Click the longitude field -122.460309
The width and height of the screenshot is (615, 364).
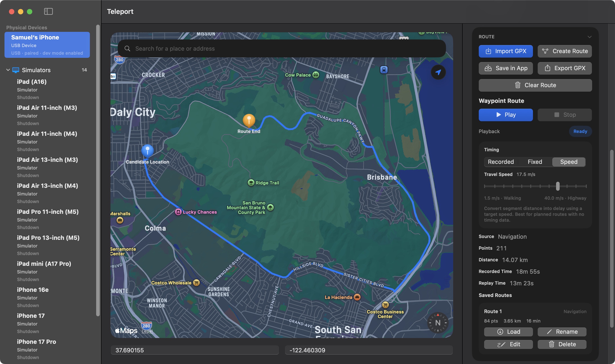[x=368, y=350]
